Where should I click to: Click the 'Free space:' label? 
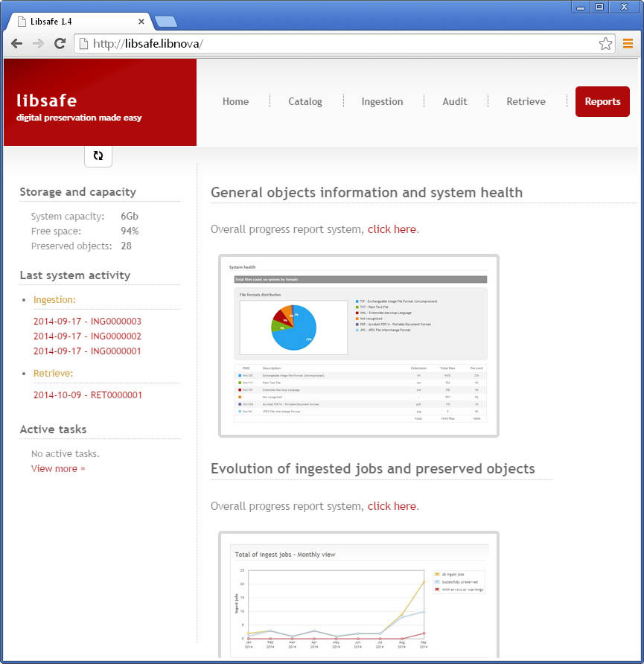(57, 232)
